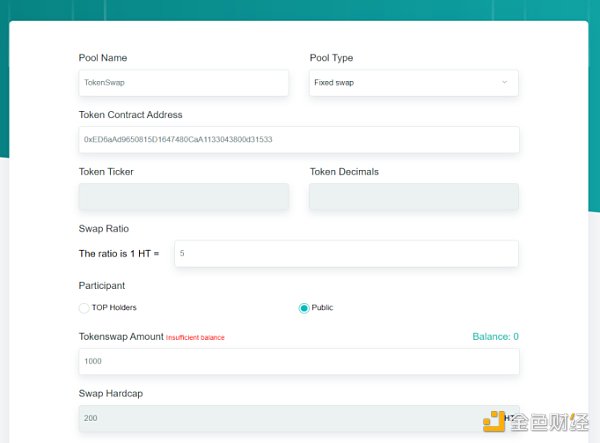This screenshot has height=443, width=600.
Task: Click the Token Decimals field
Action: (x=414, y=197)
